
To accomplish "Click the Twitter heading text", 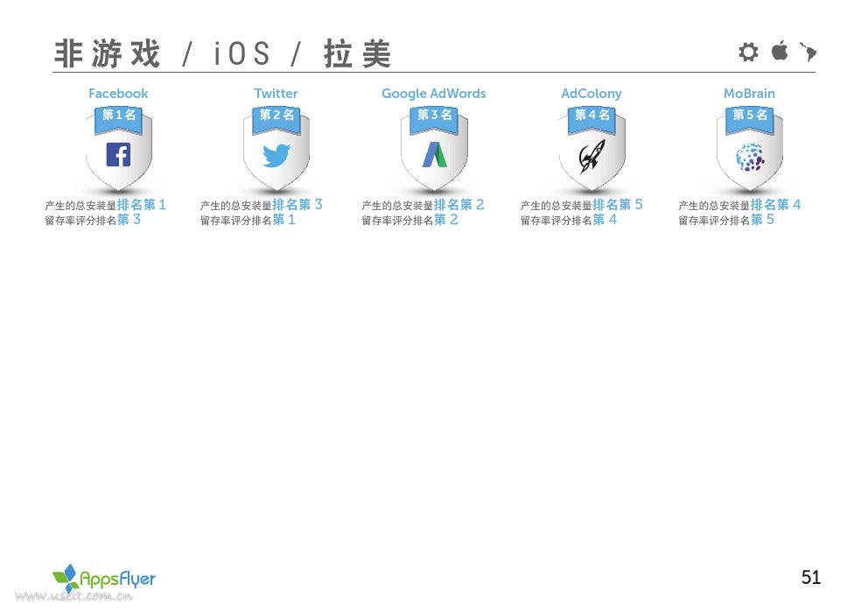I will pos(276,93).
